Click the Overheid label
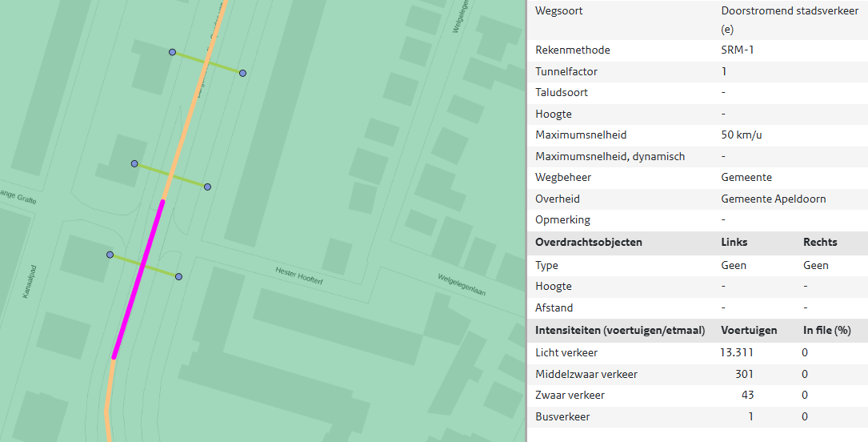868x442 pixels. (558, 199)
